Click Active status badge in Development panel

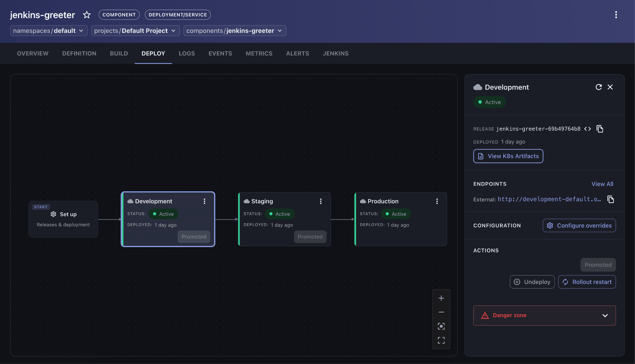coord(489,102)
